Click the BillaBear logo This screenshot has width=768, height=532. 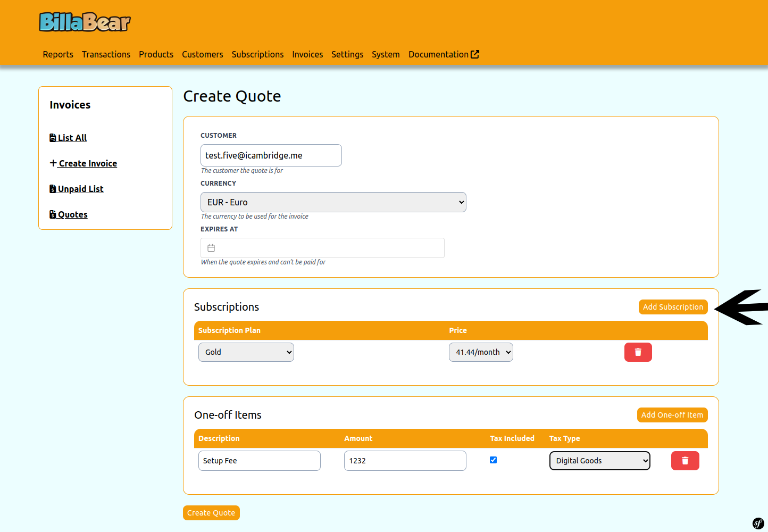click(85, 22)
